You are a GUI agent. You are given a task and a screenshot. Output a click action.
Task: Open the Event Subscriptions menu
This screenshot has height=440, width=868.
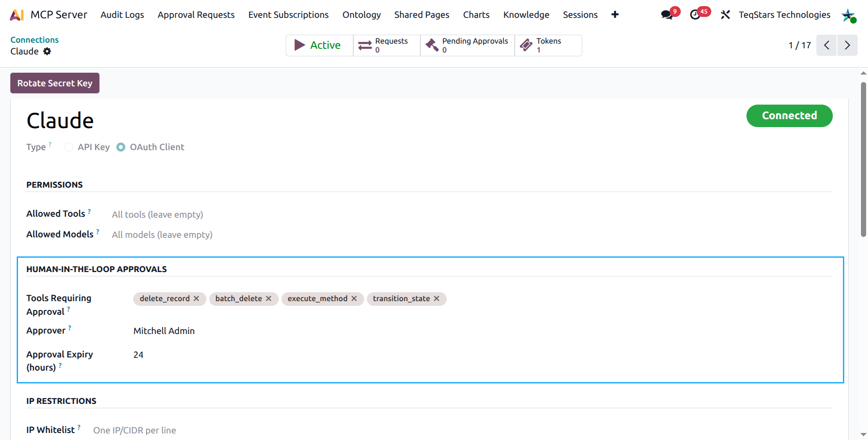tap(289, 15)
